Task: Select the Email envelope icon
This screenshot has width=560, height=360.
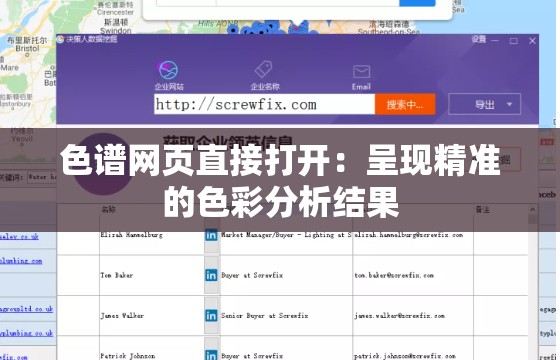Action: (x=361, y=71)
